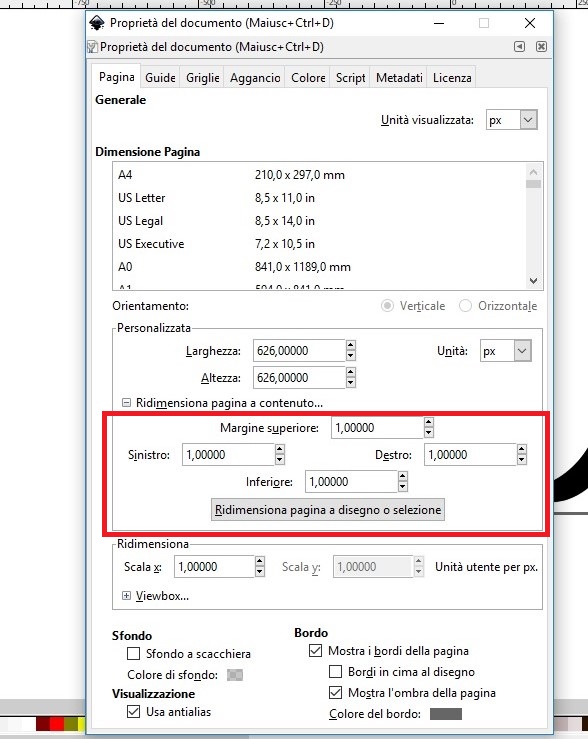The width and height of the screenshot is (588, 739).
Task: Click the Sinistro margin field
Action: point(228,455)
